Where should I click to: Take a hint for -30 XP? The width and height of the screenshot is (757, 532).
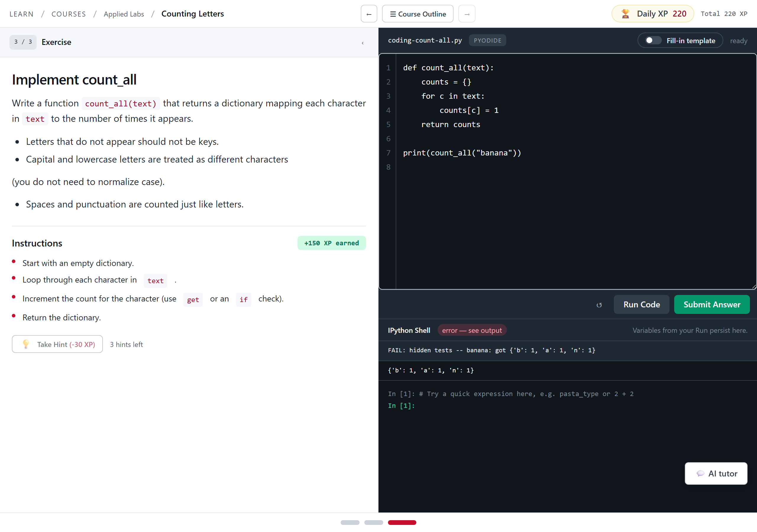pos(57,344)
